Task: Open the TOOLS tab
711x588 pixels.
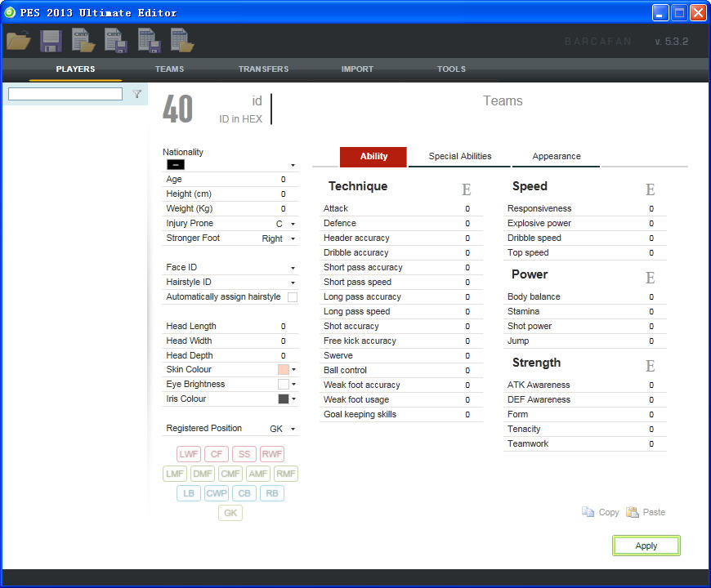Action: 451,69
